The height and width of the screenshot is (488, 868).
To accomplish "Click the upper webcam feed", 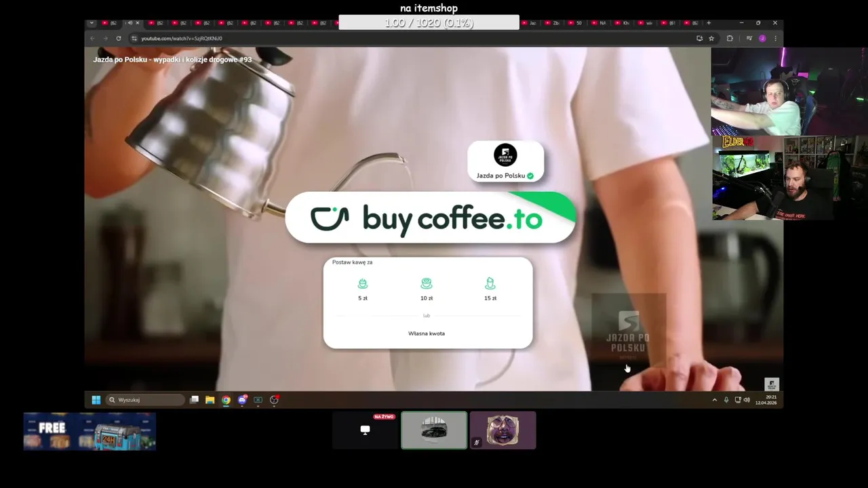I will pos(789,91).
